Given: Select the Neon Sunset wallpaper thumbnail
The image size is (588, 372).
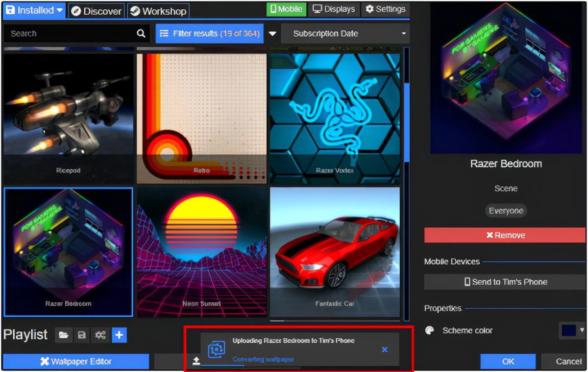Looking at the screenshot, I should pyautogui.click(x=202, y=252).
